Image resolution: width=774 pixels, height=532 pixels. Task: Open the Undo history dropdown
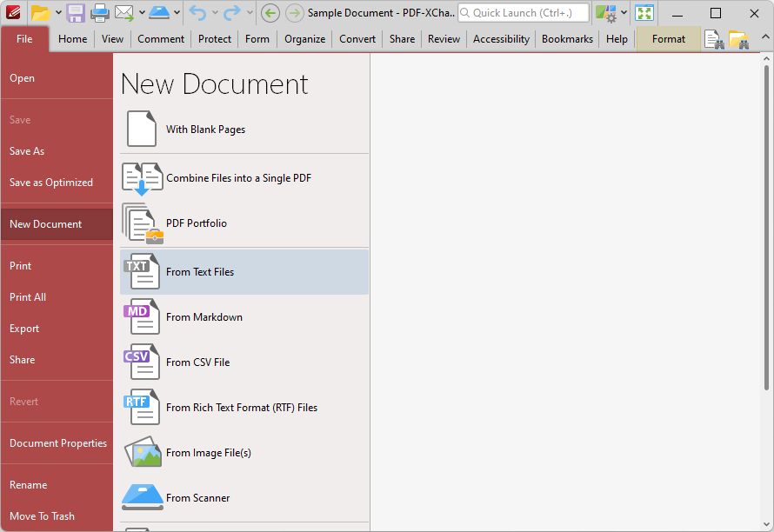coord(215,13)
